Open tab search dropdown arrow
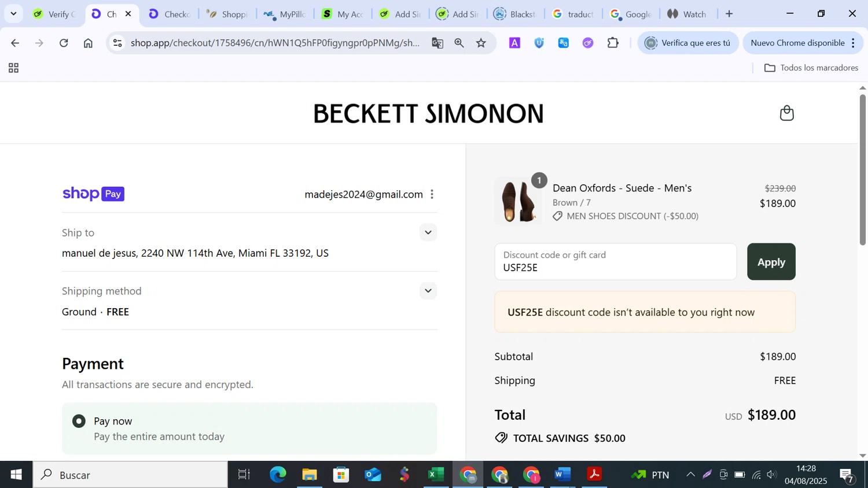The height and width of the screenshot is (488, 868). 13,14
